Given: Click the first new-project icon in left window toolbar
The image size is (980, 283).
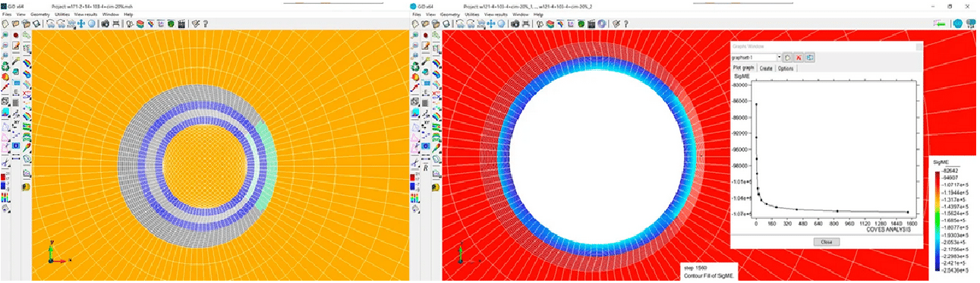Looking at the screenshot, I should pyautogui.click(x=5, y=24).
